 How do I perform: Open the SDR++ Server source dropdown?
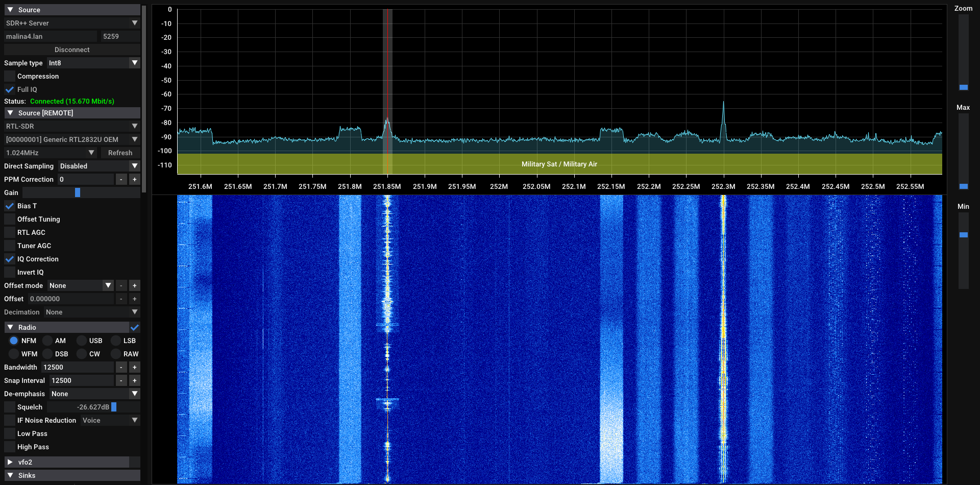coord(72,23)
